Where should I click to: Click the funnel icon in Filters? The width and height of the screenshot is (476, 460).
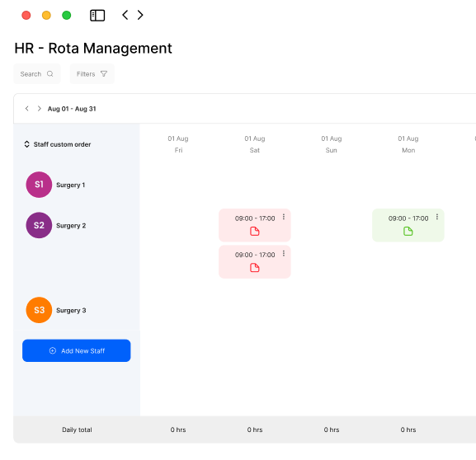pos(104,73)
